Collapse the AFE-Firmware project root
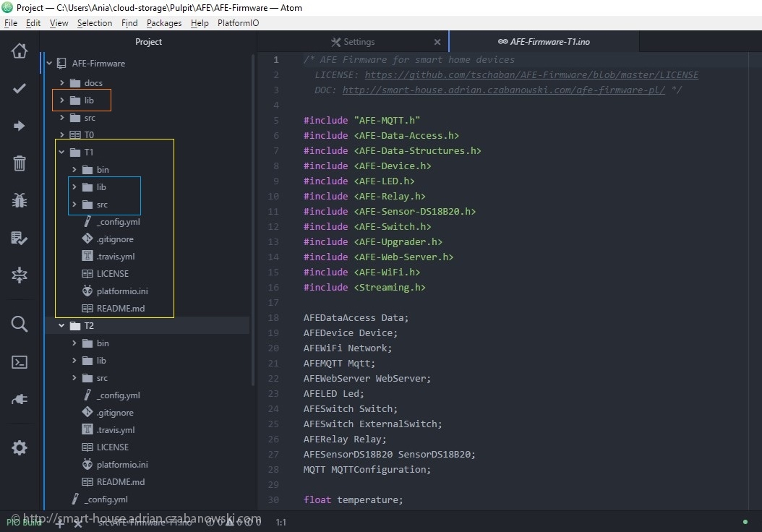This screenshot has height=532, width=762. (49, 63)
